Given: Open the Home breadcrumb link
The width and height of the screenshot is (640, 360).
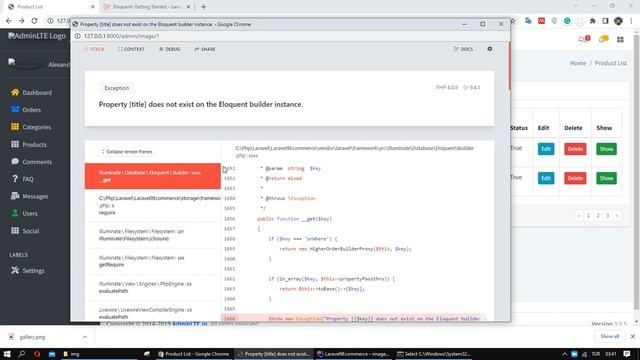Looking at the screenshot, I should click(578, 63).
